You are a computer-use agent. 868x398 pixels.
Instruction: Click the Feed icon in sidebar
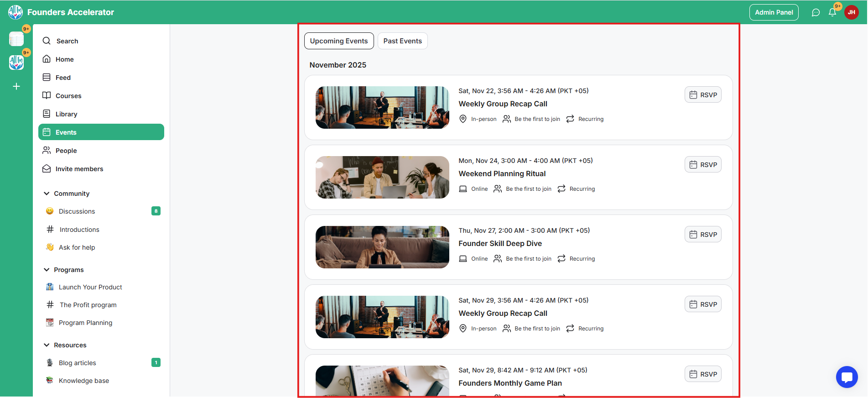point(47,77)
